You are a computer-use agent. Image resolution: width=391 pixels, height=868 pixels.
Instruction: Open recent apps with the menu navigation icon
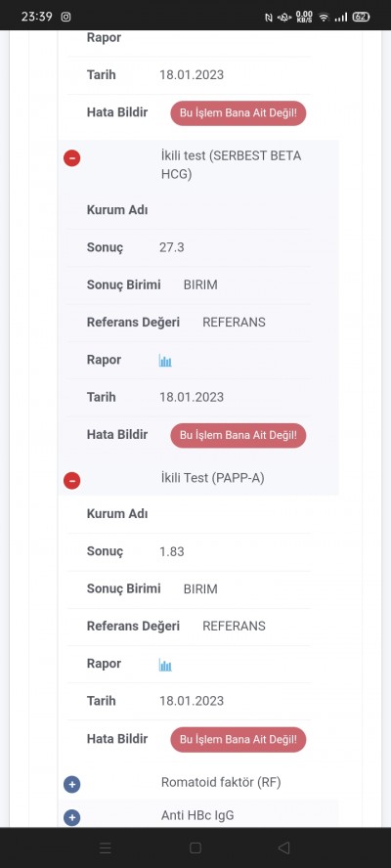point(106,847)
